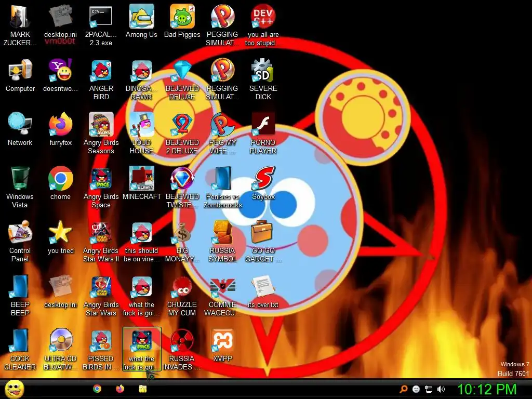Open Angry Birds Space shortcut
Screen dimensions: 532x399
pyautogui.click(x=101, y=187)
